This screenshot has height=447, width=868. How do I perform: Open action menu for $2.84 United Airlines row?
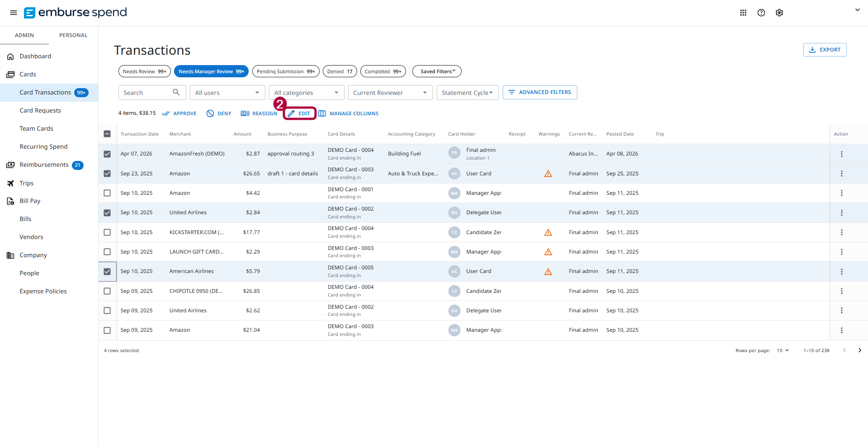842,213
